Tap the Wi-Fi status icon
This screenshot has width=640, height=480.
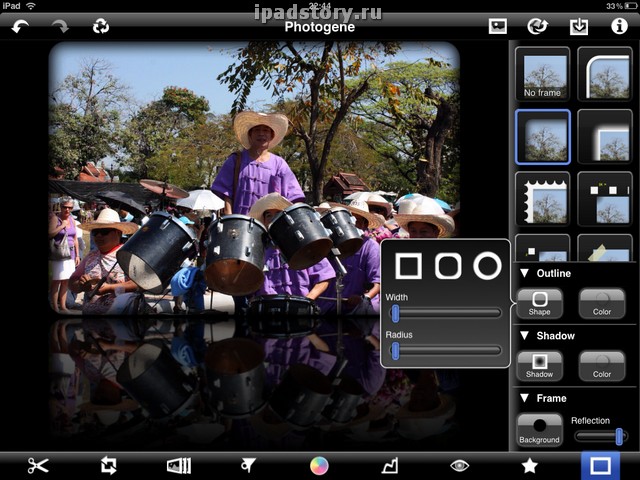click(31, 6)
